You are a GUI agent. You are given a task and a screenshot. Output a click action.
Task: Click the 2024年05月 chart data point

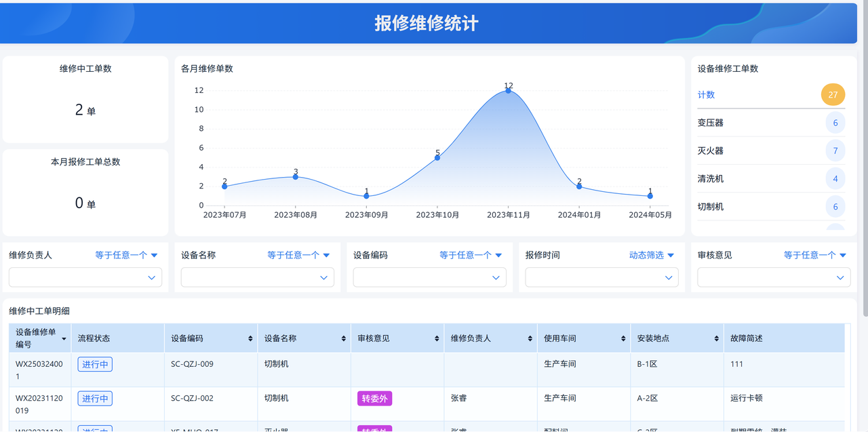click(650, 196)
